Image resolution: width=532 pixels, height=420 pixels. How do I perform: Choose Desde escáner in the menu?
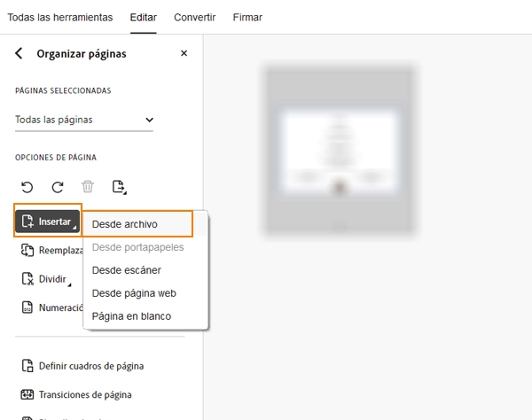(x=126, y=270)
